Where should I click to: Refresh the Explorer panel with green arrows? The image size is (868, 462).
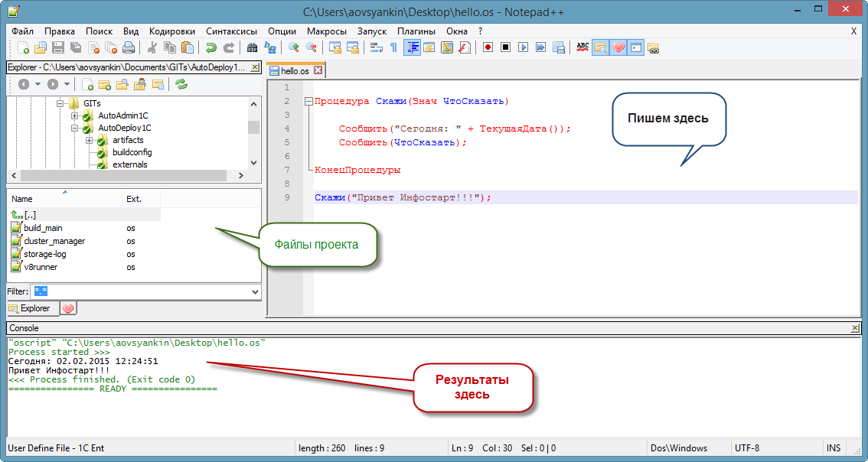point(181,84)
